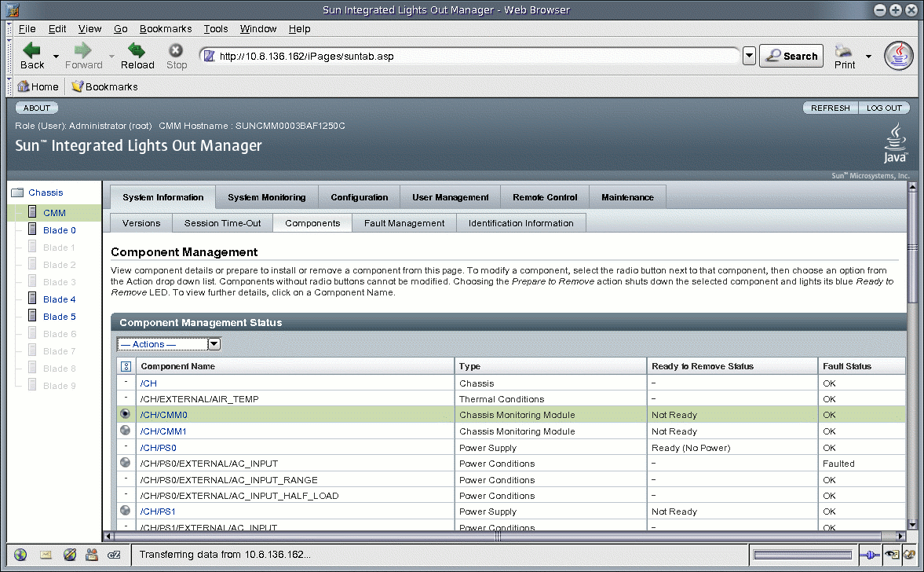Open Composer icon in status bar
This screenshot has width=924, height=572.
coord(70,554)
